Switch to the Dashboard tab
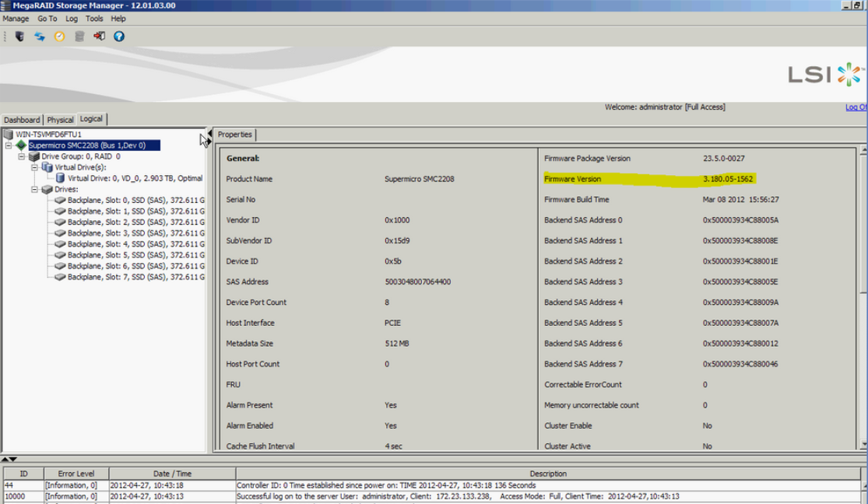Screen dimensions: 868x504 click(22, 120)
